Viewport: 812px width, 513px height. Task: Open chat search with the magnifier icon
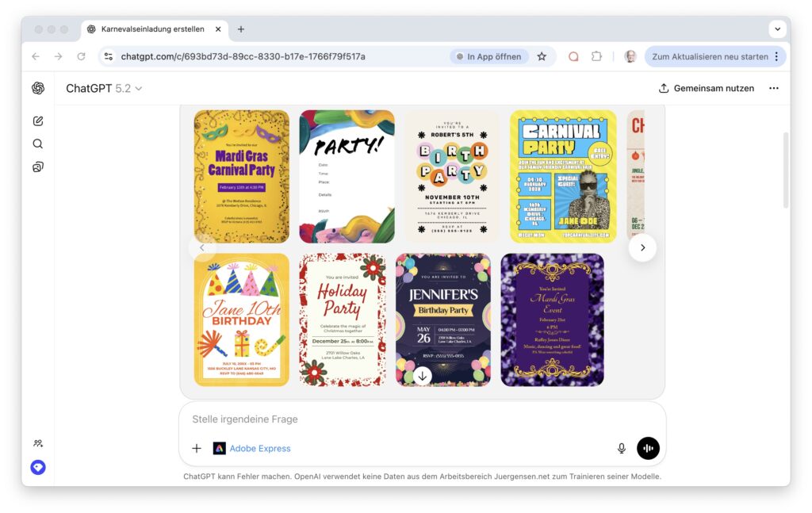(x=38, y=144)
